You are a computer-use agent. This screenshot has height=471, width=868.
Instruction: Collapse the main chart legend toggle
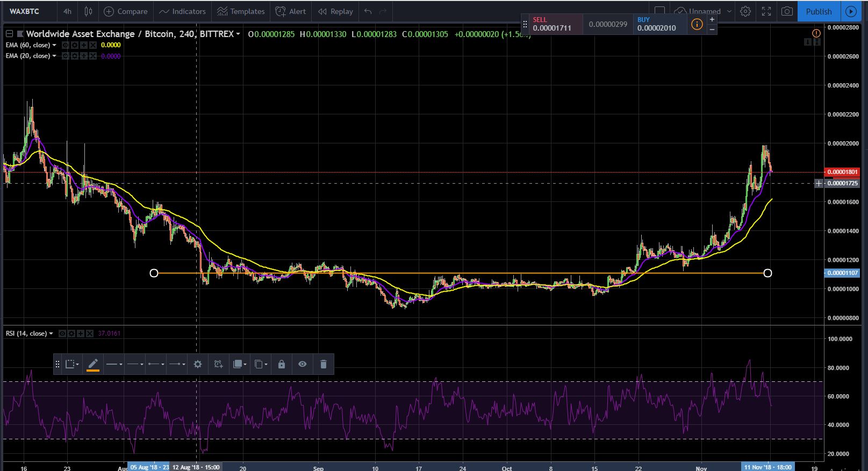9,34
